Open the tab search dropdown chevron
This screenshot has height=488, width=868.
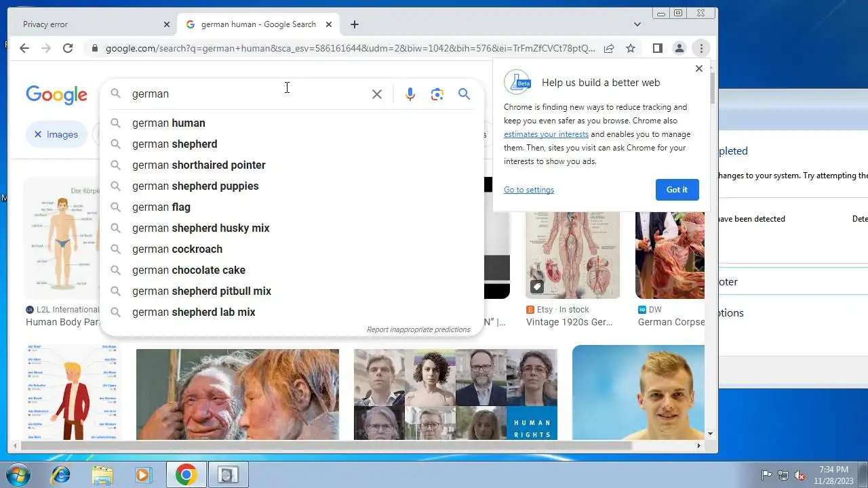tap(637, 24)
